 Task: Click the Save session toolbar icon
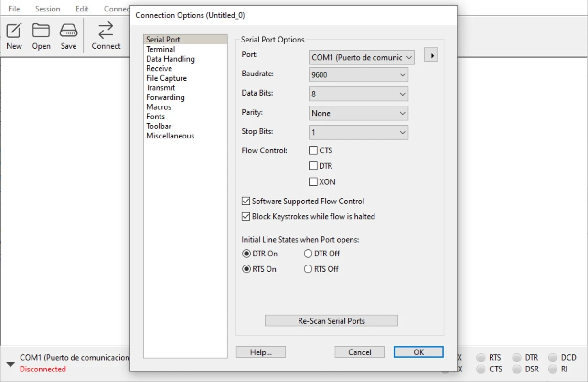(x=68, y=31)
